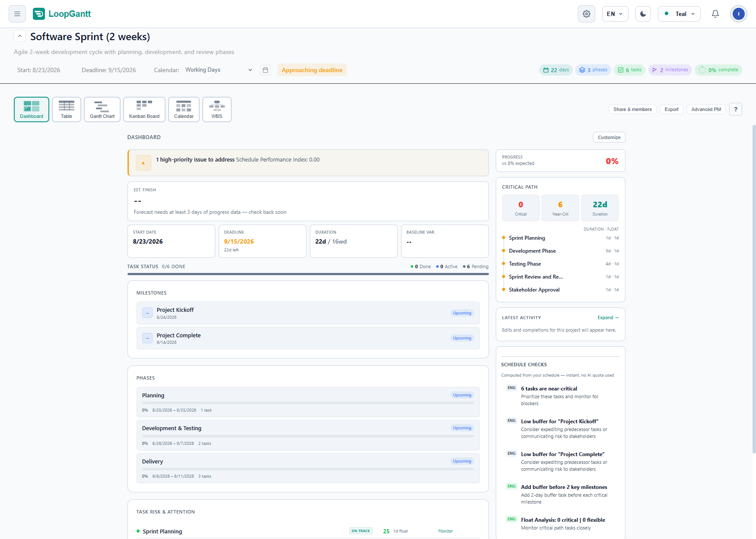Viewport: 756px width, 539px height.
Task: Open Advanced PM
Action: pos(706,109)
